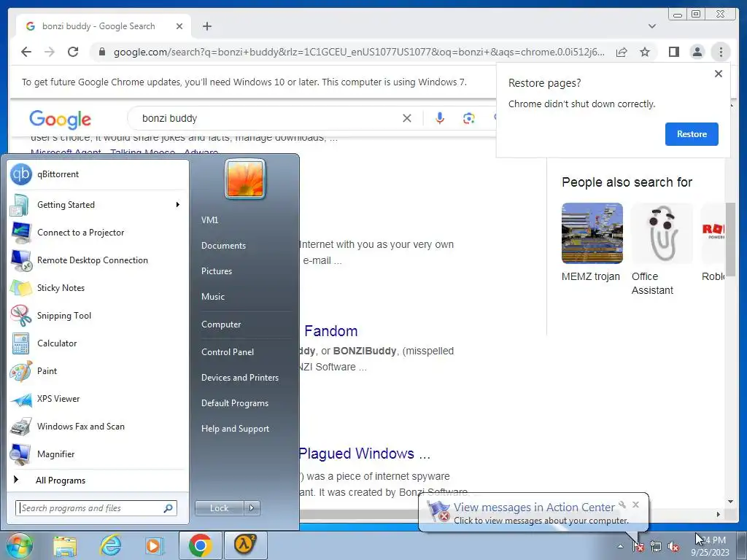Launch the Snipping Tool

tap(97, 315)
